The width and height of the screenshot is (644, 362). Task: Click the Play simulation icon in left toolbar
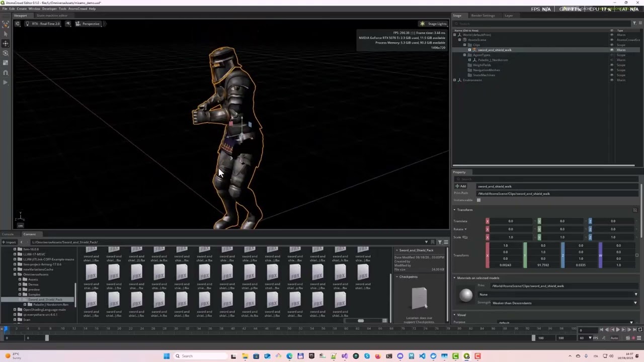point(5,82)
